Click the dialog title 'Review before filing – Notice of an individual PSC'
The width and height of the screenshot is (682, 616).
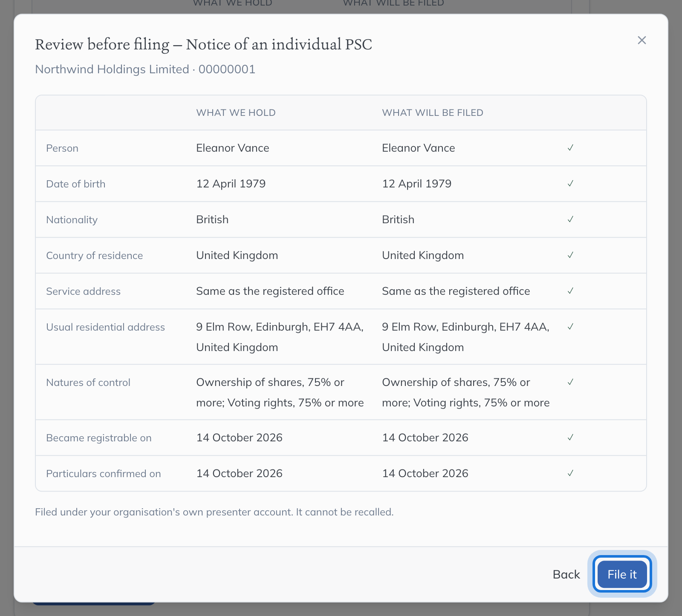tap(203, 44)
